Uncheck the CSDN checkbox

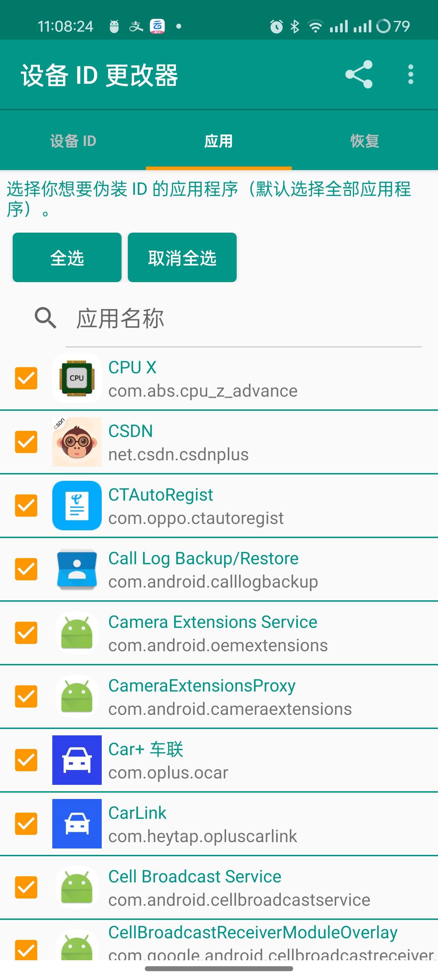click(x=26, y=442)
